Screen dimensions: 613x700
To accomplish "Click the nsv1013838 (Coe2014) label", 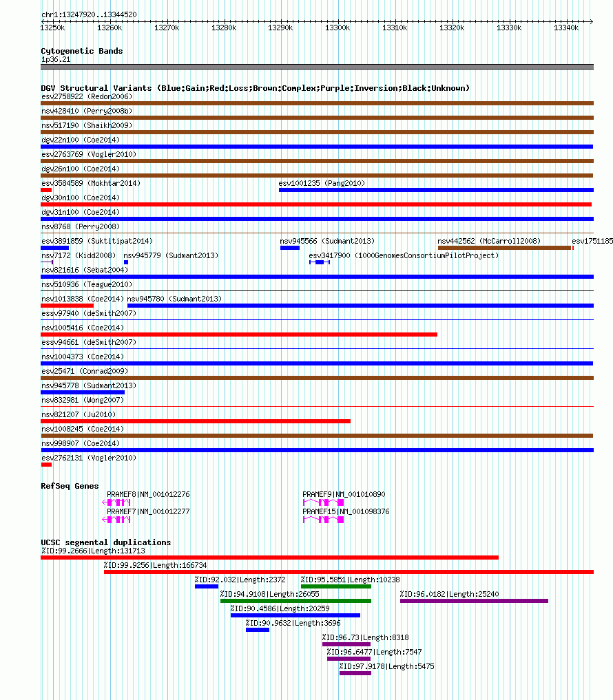I will pyautogui.click(x=83, y=299).
